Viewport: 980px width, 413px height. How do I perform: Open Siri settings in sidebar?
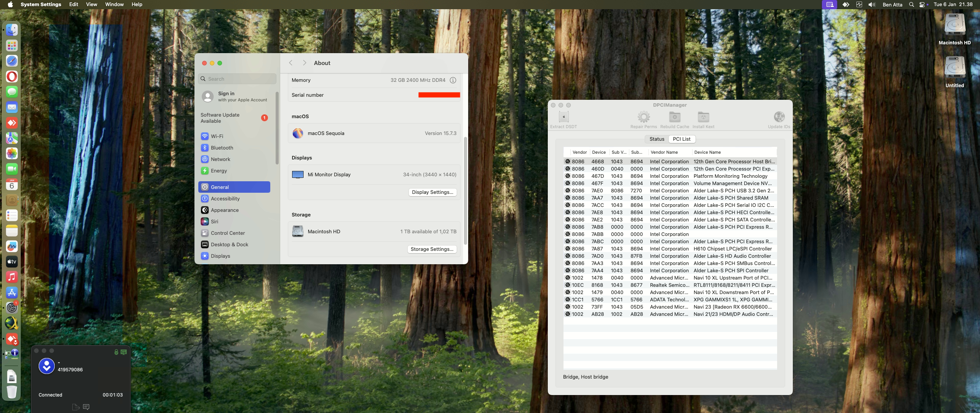click(x=234, y=221)
